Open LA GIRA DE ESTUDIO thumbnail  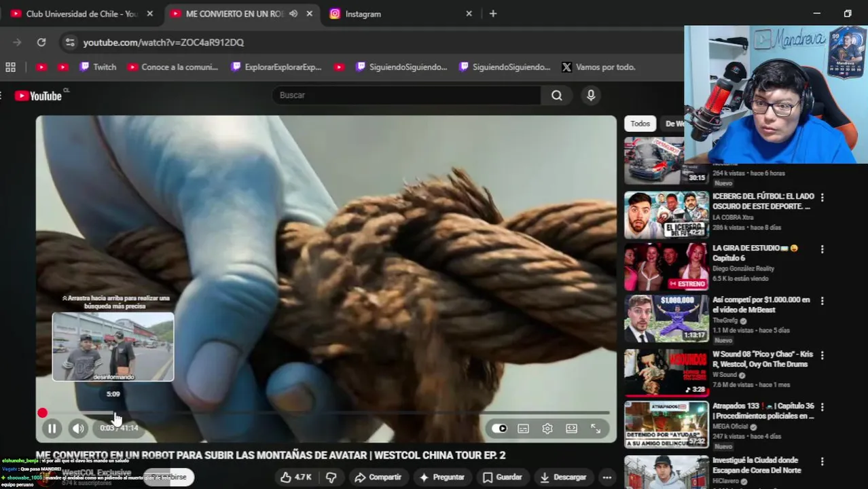click(x=666, y=267)
